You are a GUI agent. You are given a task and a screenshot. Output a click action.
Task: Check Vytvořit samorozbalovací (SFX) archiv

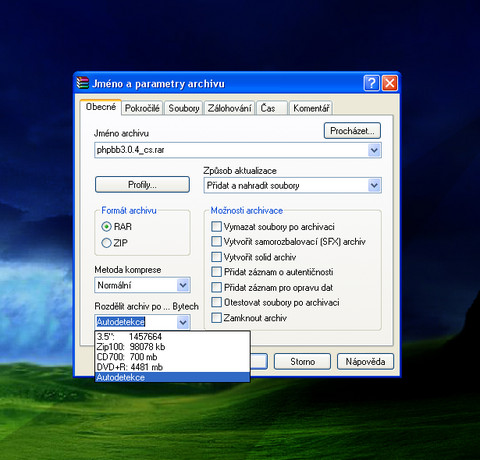click(x=216, y=241)
